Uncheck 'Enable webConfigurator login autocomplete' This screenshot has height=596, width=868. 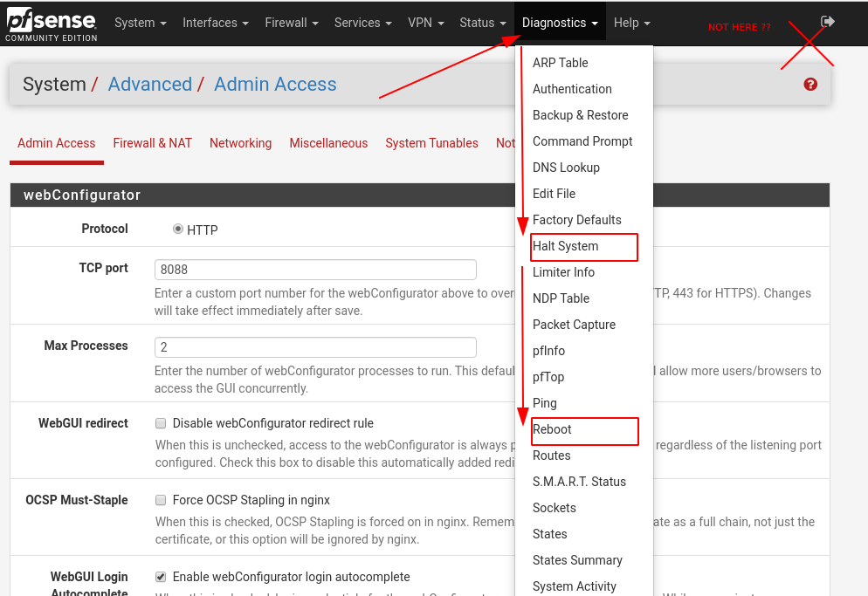pos(161,577)
